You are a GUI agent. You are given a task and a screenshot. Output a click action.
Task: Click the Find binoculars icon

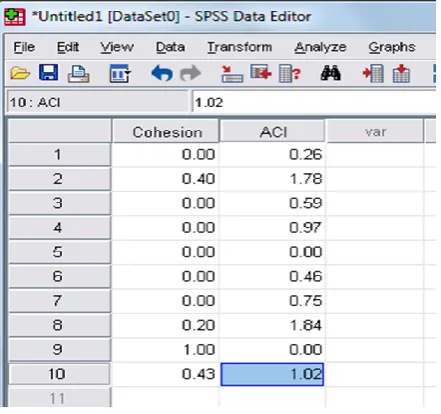point(330,73)
